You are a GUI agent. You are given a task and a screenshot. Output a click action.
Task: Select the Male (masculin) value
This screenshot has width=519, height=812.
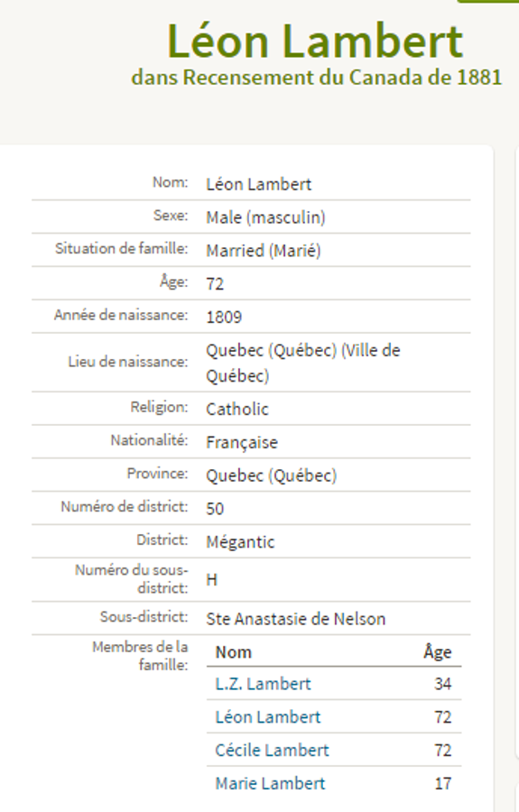[265, 217]
